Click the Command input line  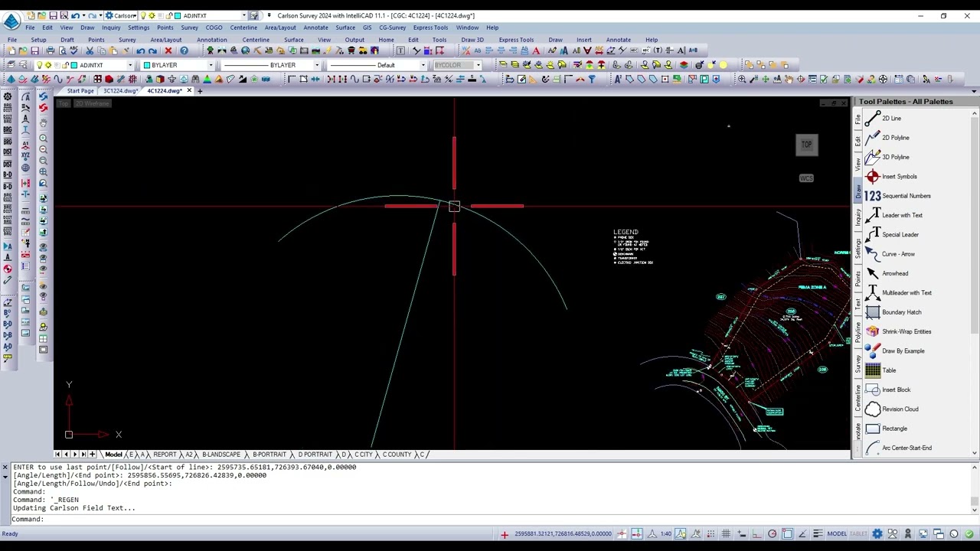(490, 519)
